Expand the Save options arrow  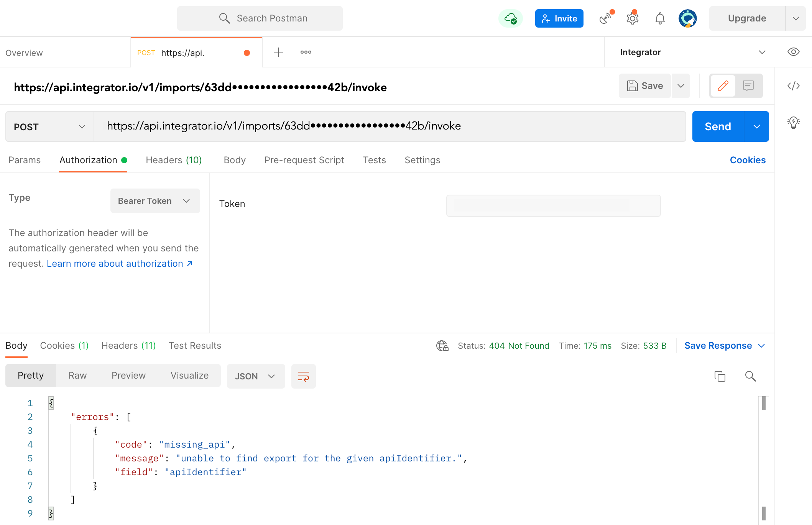point(681,86)
